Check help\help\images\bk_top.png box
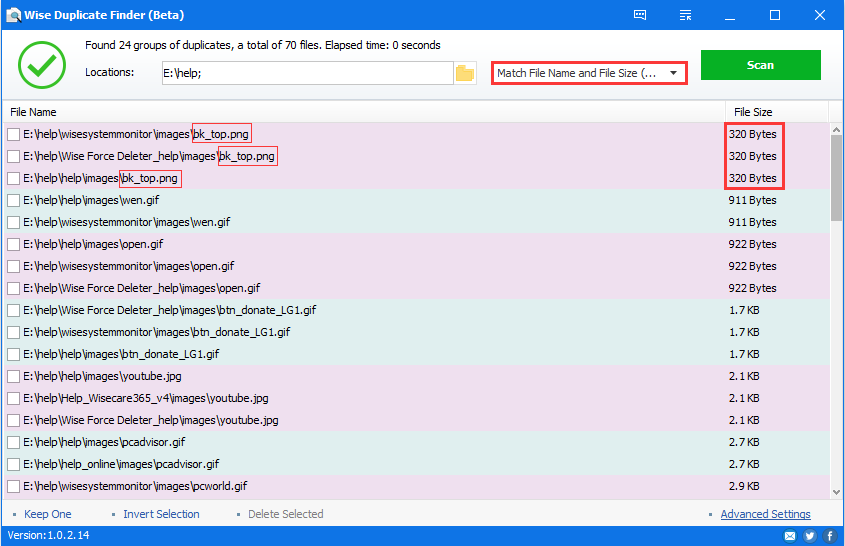 [x=13, y=178]
